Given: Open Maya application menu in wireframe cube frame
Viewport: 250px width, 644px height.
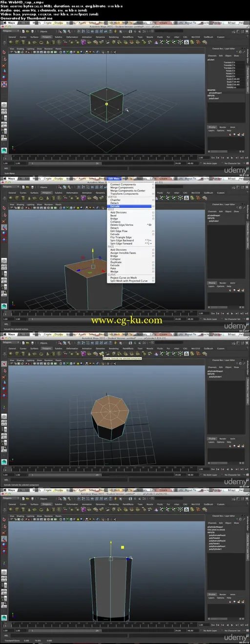Looking at the screenshot, I should 11,22.
